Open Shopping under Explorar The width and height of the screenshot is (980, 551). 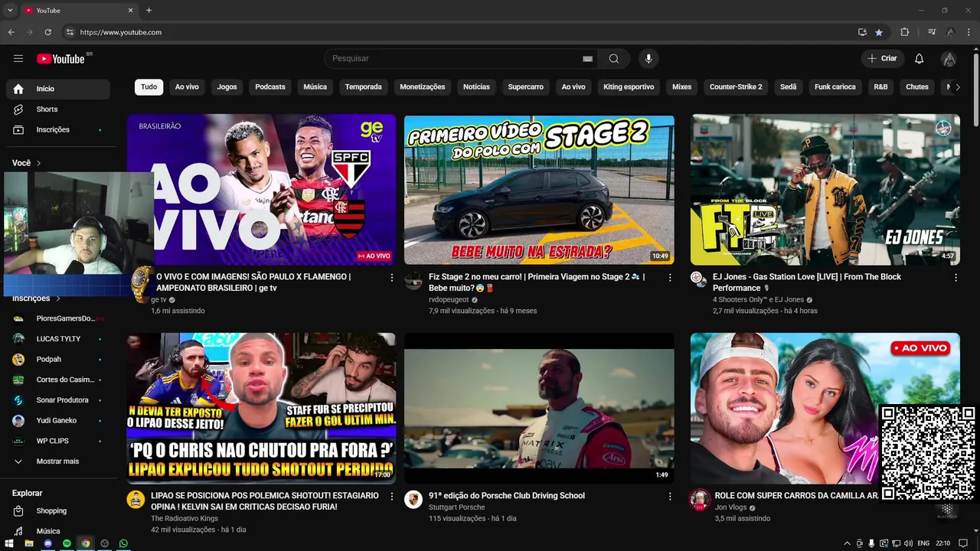[58, 511]
